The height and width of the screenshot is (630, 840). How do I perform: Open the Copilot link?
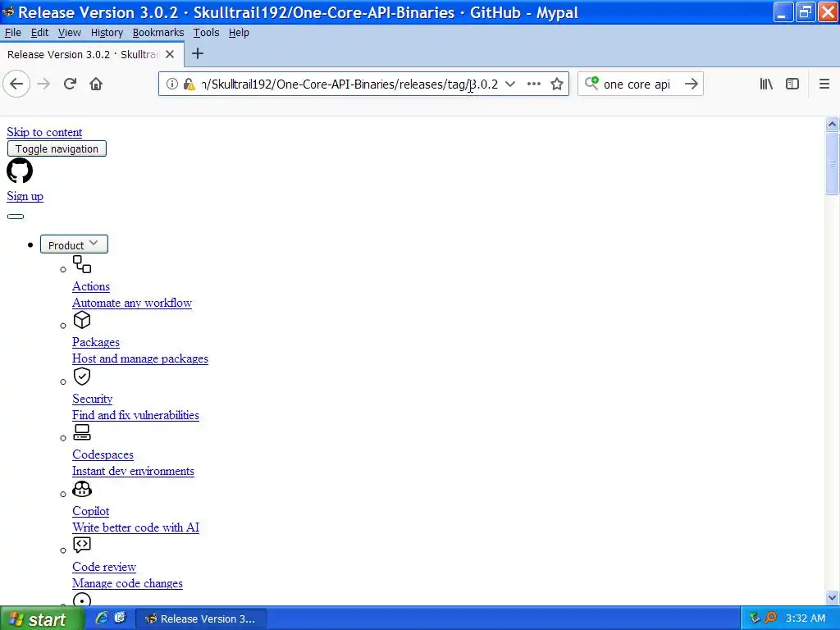click(x=91, y=512)
